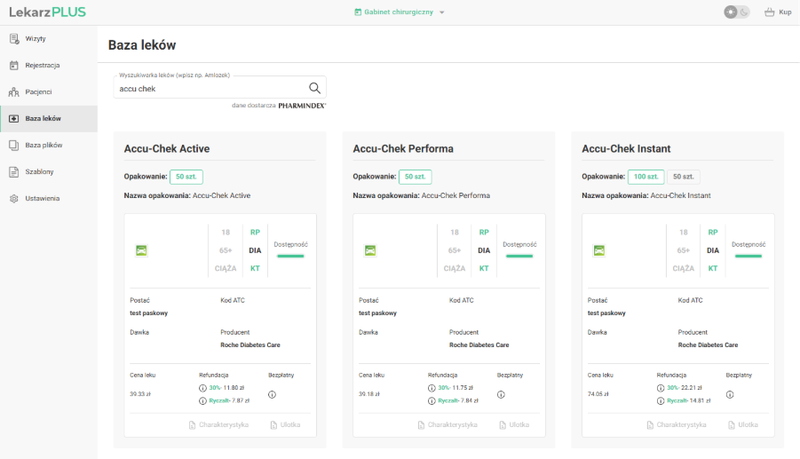Click the Kup basket button
The width and height of the screenshot is (800, 459).
click(x=778, y=12)
